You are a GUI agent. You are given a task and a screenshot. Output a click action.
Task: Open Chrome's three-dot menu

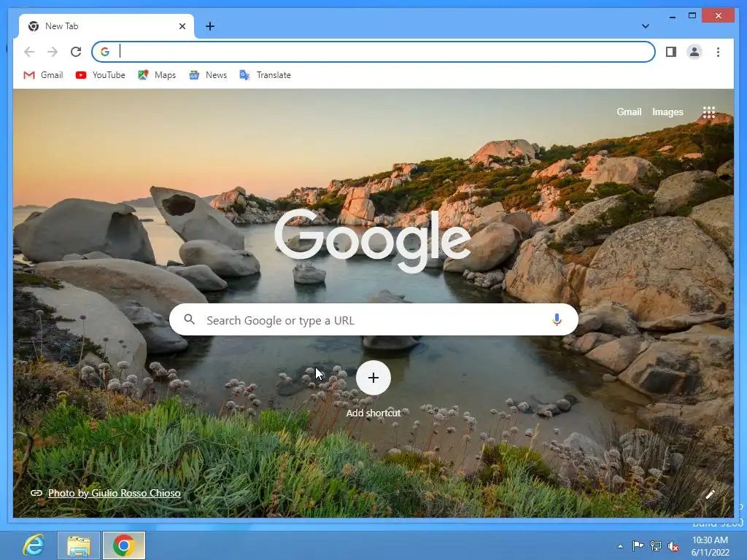tap(718, 52)
